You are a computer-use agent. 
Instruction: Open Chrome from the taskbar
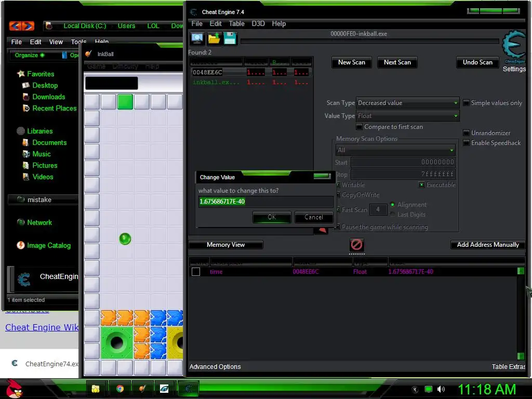coord(120,389)
